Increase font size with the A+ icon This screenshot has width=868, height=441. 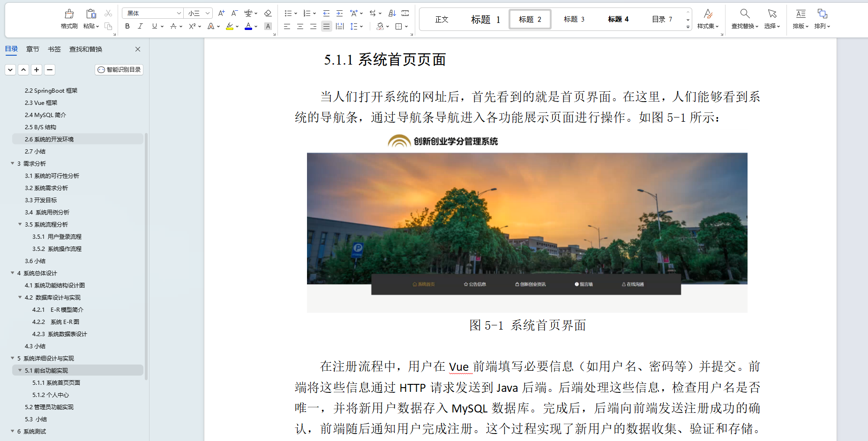[x=222, y=13]
